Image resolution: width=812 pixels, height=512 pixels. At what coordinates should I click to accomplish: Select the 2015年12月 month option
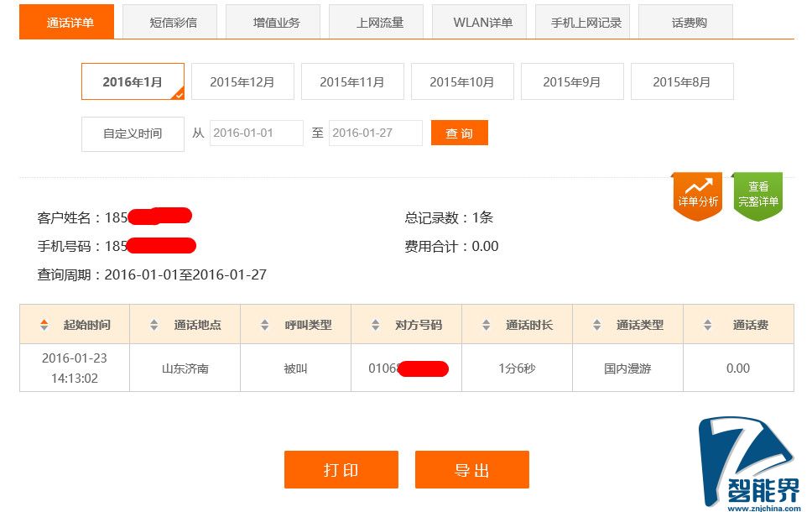242,81
